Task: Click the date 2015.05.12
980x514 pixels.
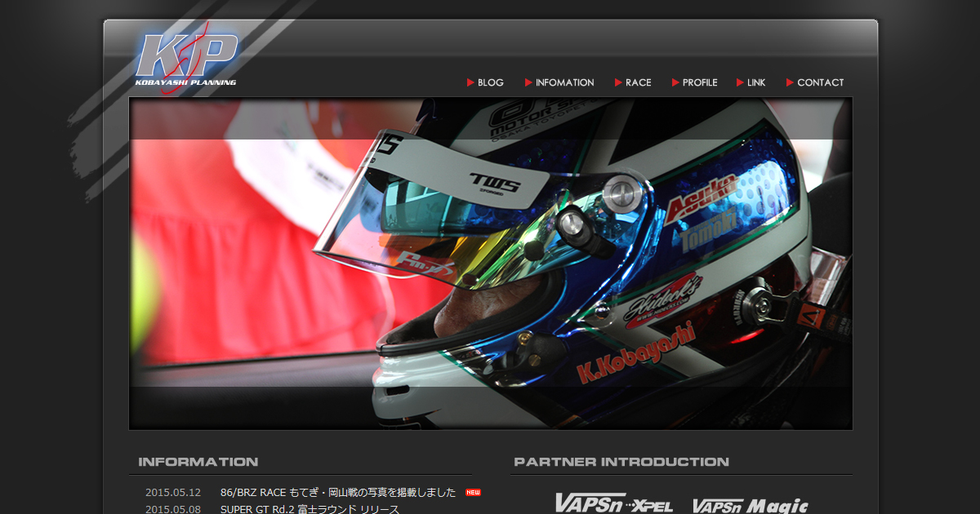Action: [x=173, y=493]
